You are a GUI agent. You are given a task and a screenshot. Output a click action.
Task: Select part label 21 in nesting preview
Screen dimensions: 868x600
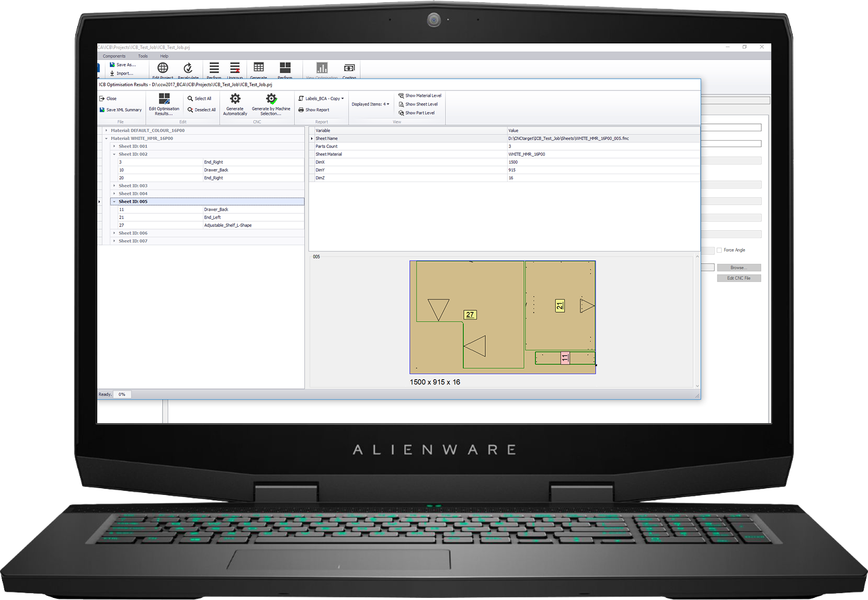(559, 306)
